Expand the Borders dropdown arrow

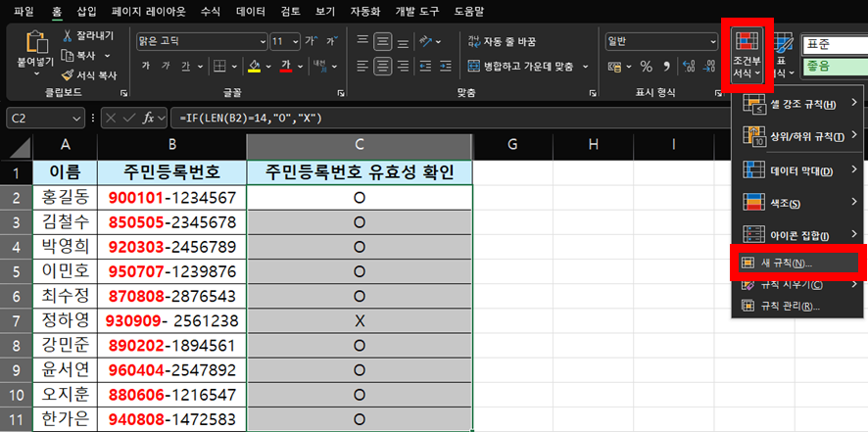tap(234, 67)
